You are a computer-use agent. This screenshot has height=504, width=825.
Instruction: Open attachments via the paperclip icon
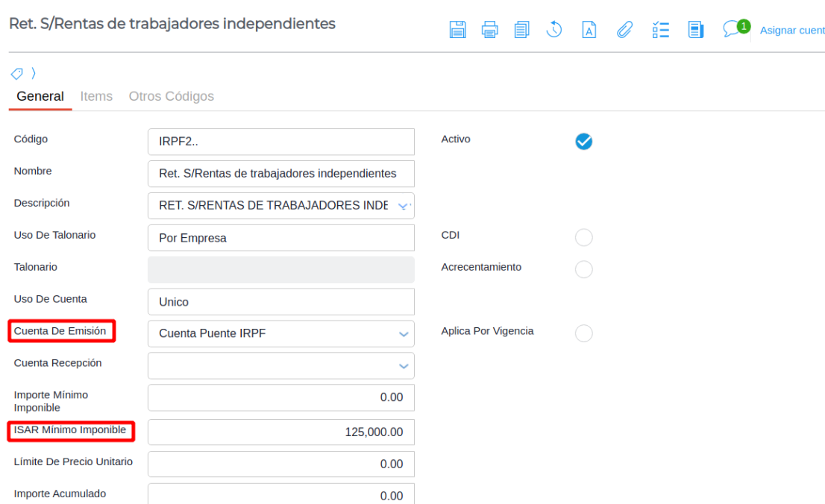[623, 30]
